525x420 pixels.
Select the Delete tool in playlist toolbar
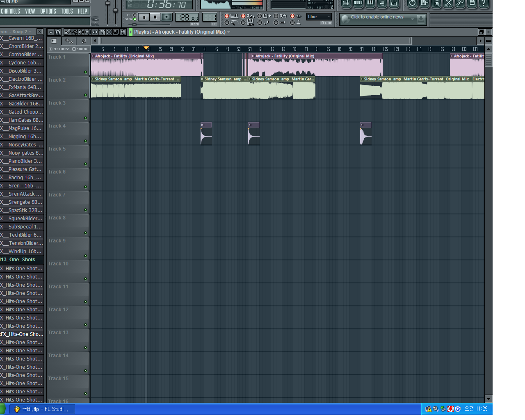tap(81, 32)
